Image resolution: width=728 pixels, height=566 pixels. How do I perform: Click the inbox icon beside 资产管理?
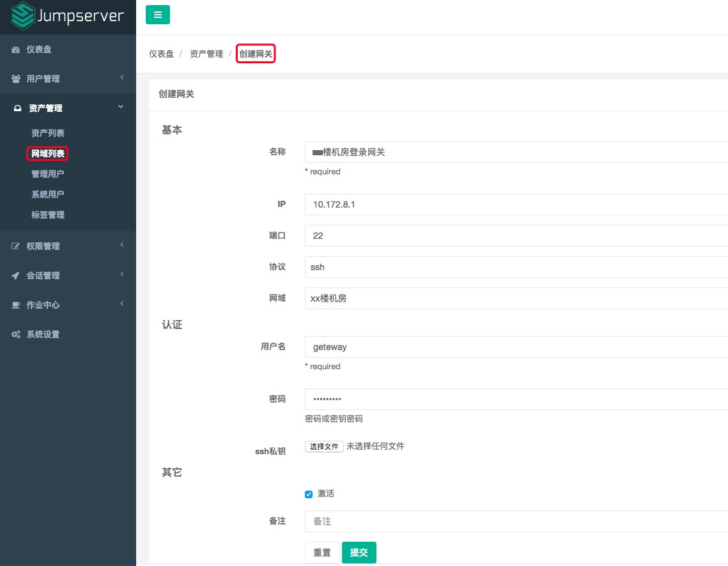click(18, 108)
